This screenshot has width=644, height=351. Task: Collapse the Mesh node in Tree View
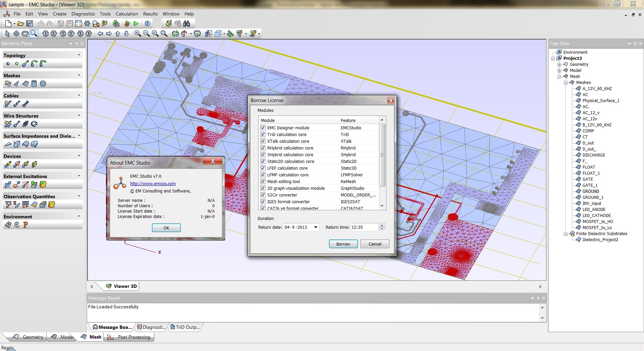(x=559, y=77)
